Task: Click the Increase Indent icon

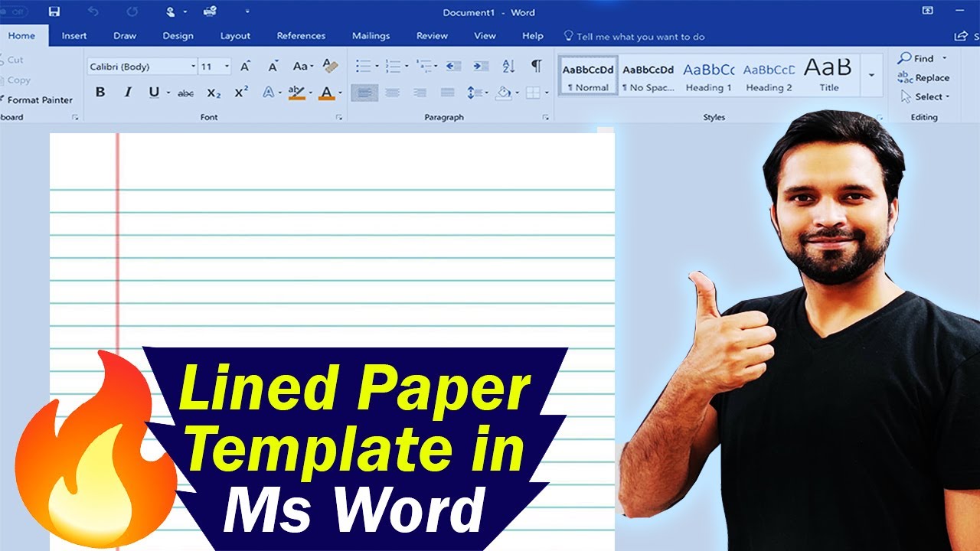Action: point(481,67)
